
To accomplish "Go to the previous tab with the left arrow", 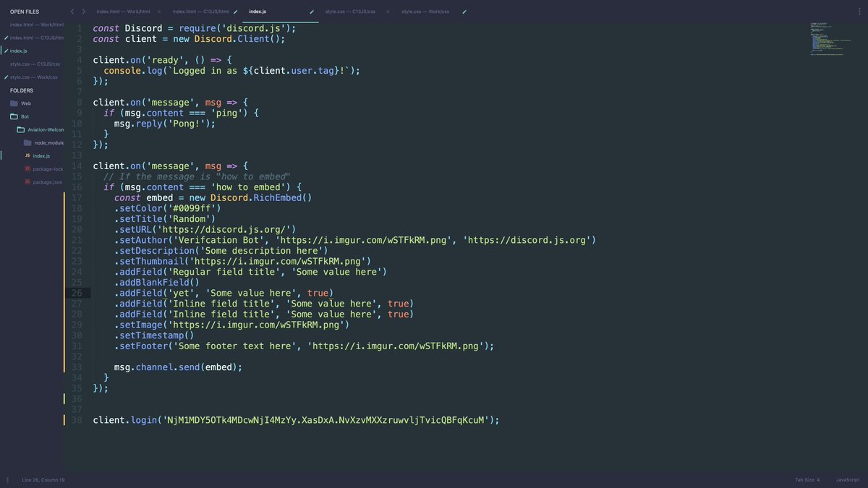I will 72,12.
